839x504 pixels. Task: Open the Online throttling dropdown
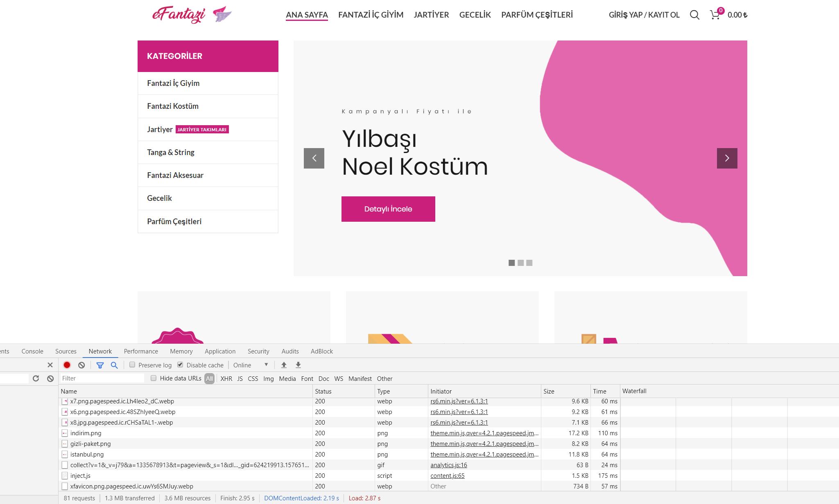[x=251, y=365]
